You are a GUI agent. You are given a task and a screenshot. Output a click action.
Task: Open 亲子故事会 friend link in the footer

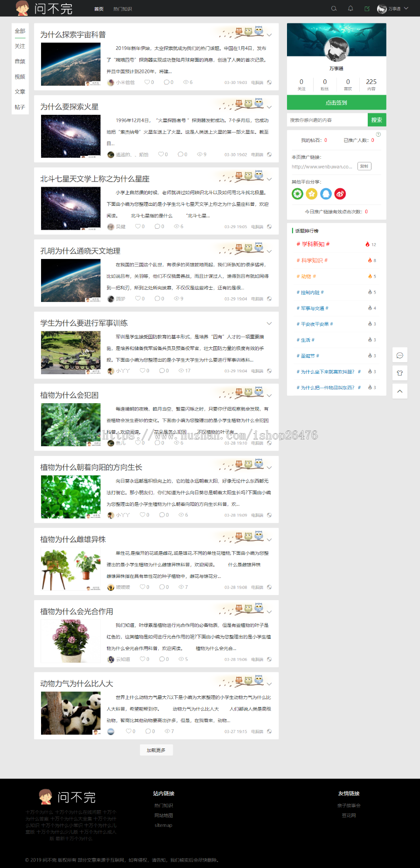click(349, 805)
